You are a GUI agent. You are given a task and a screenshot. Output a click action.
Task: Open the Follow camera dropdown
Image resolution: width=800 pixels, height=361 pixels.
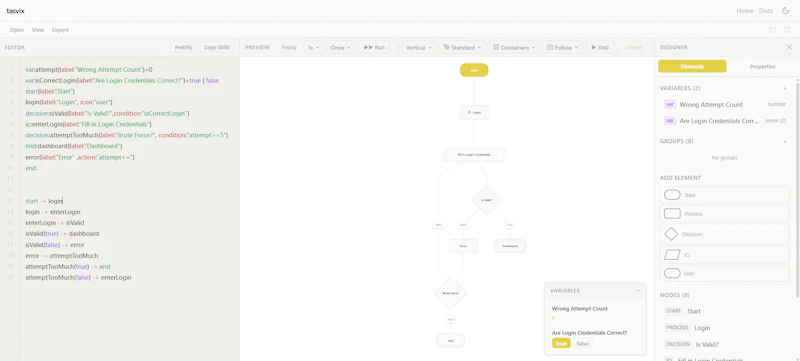coord(562,47)
